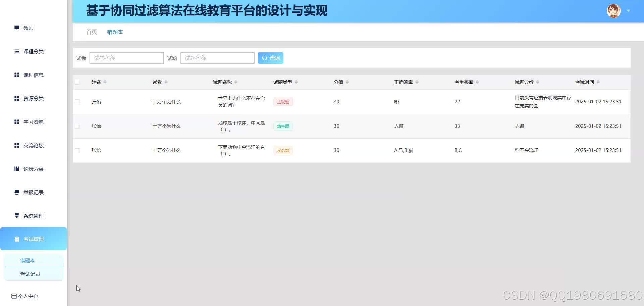Click the 试卷名称 input field
The image size is (644, 306).
coord(126,58)
